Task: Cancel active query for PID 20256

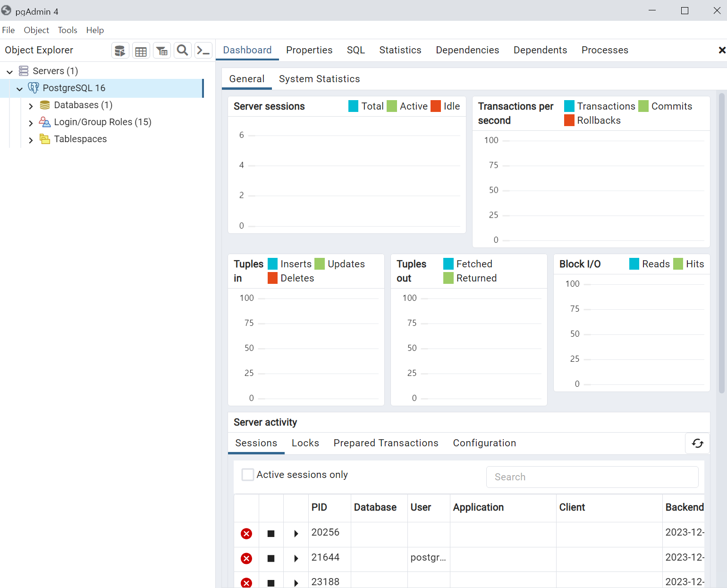Action: pos(271,534)
